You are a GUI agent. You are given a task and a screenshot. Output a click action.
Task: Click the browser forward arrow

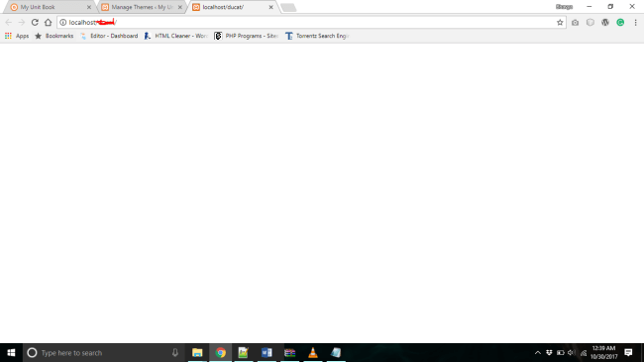click(x=22, y=22)
